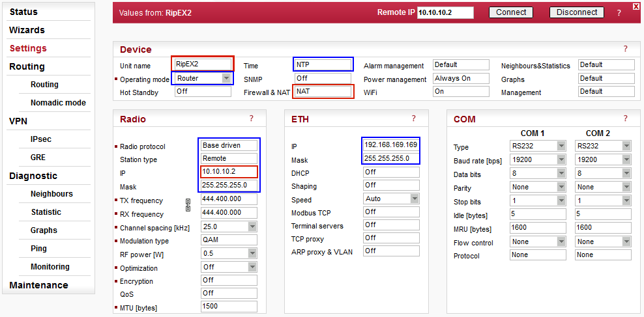644x317 pixels.
Task: Open COM section help question mark
Action: click(x=626, y=118)
